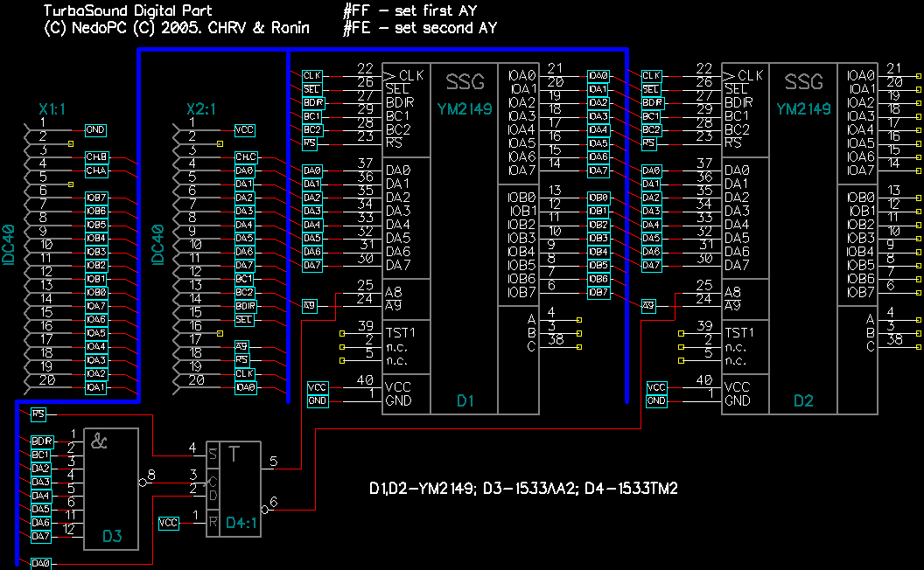Click the GND net label at D2 pin 1
The height and width of the screenshot is (570, 924).
[x=656, y=401]
